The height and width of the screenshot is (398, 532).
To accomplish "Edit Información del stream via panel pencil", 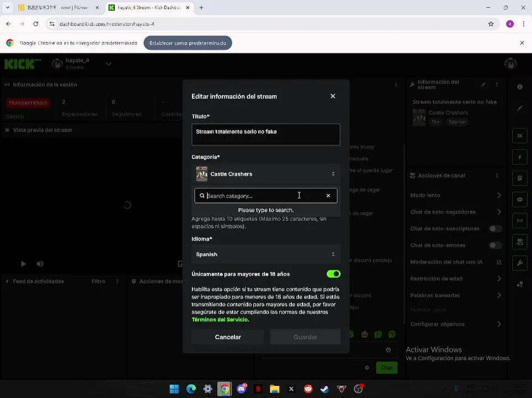I will tap(483, 85).
